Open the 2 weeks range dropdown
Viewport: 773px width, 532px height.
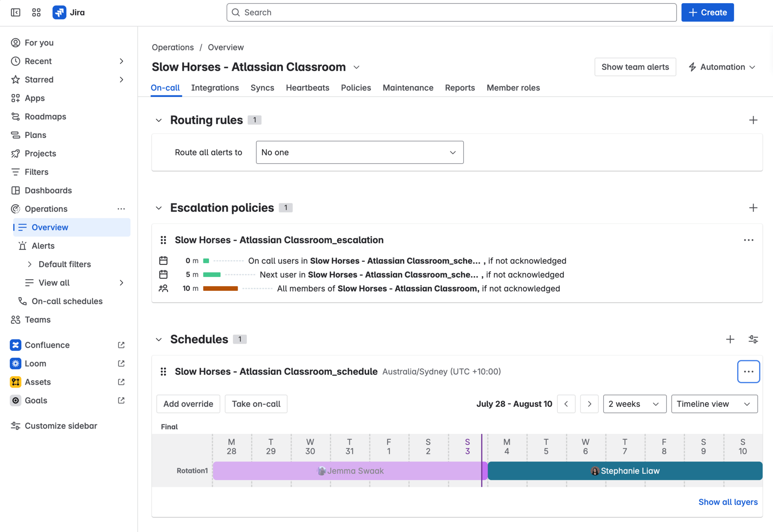[634, 404]
